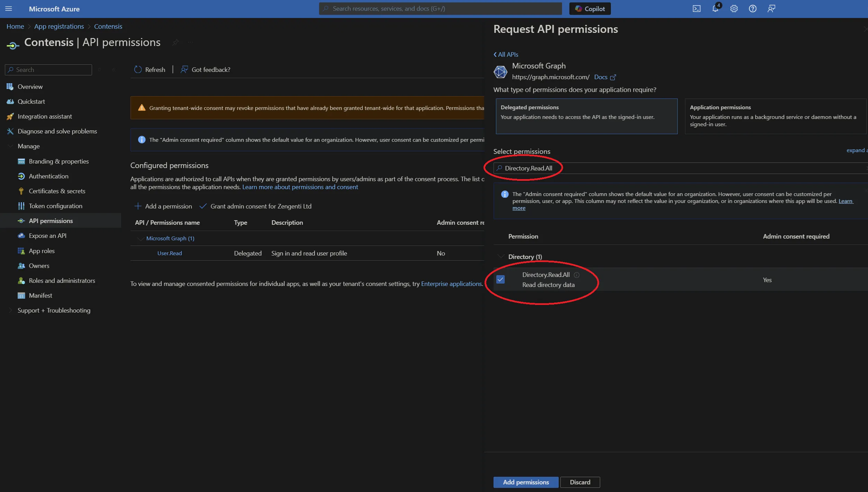The image size is (868, 492).
Task: Open Diagnose and solve problems
Action: [57, 131]
